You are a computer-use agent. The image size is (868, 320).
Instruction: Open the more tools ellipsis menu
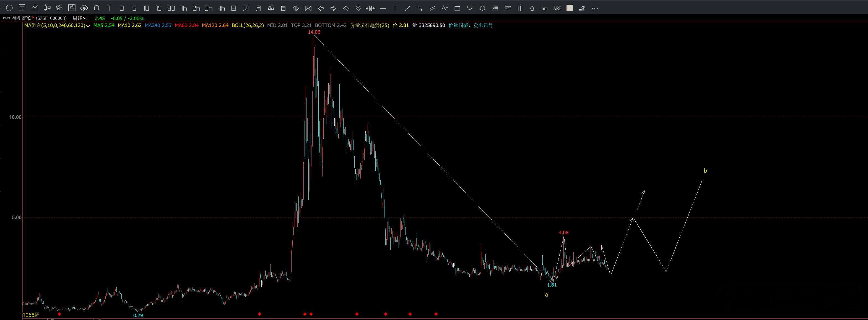595,9
